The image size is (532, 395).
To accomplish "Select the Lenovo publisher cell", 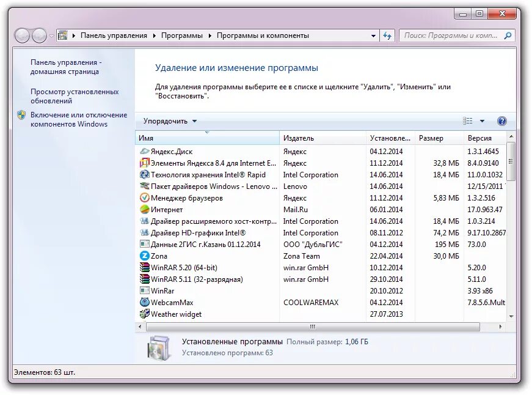I will [295, 186].
